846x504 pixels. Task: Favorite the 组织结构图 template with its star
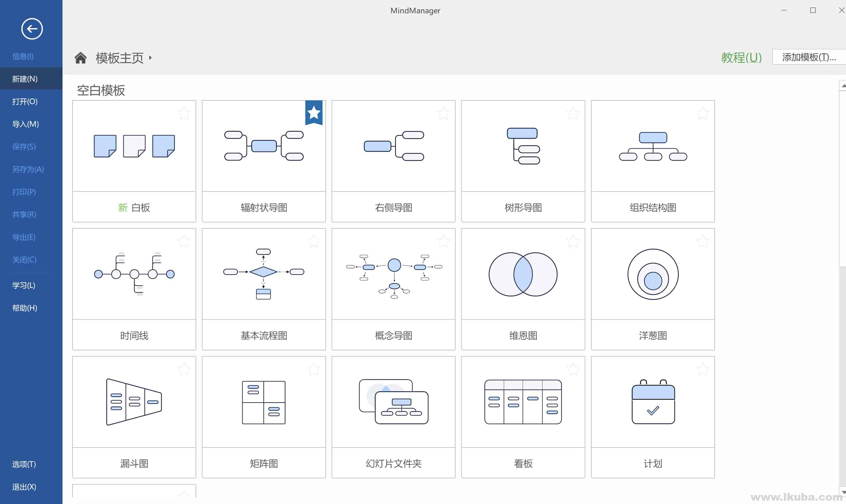(703, 113)
